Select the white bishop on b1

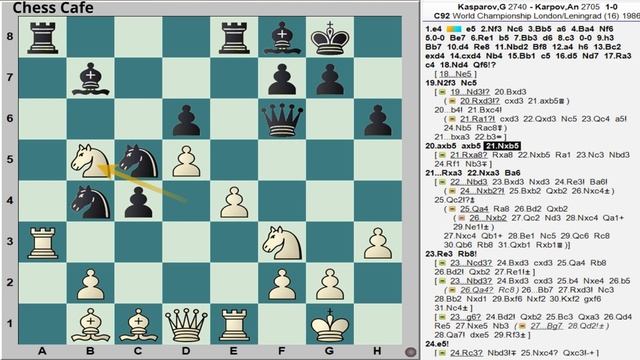coord(90,325)
